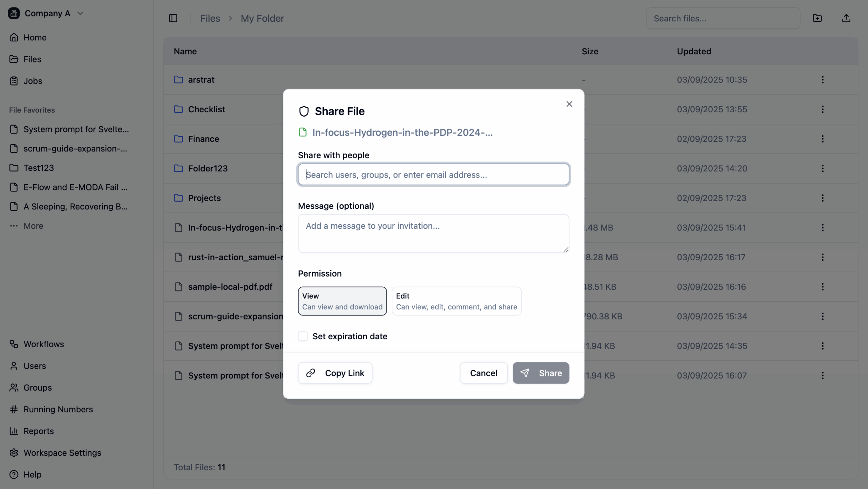Viewport: 868px width, 489px height.
Task: Enable the Set expiration date checkbox
Action: tap(303, 336)
